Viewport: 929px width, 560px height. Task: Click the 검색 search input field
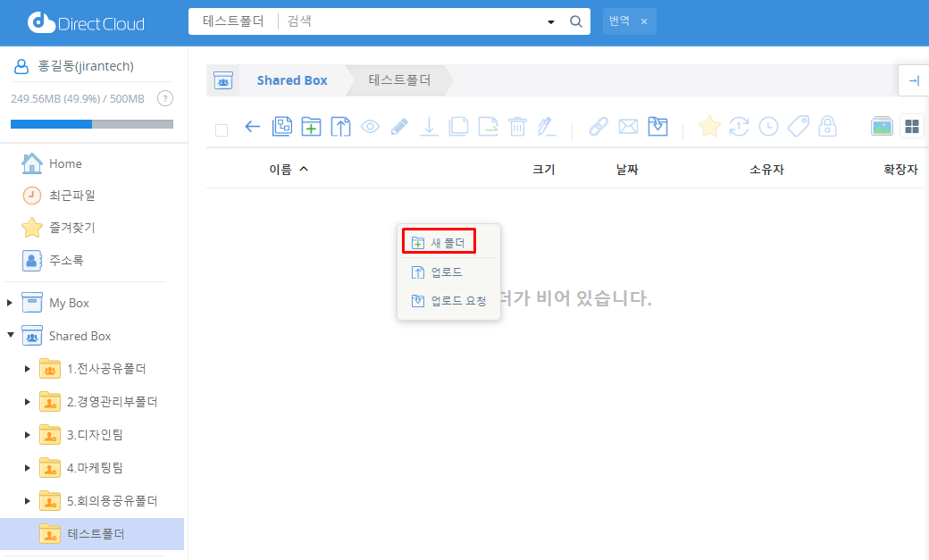[x=411, y=21]
